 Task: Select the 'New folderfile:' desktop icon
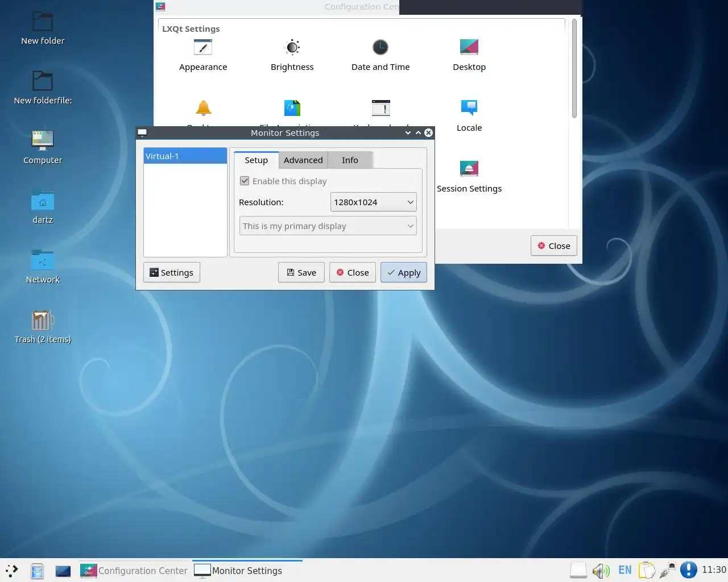(x=43, y=88)
